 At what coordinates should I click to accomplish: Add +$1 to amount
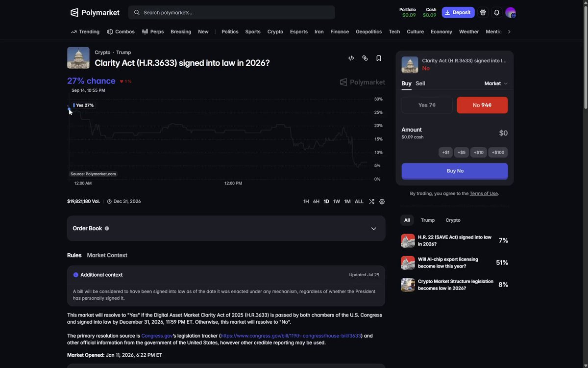[x=446, y=153]
